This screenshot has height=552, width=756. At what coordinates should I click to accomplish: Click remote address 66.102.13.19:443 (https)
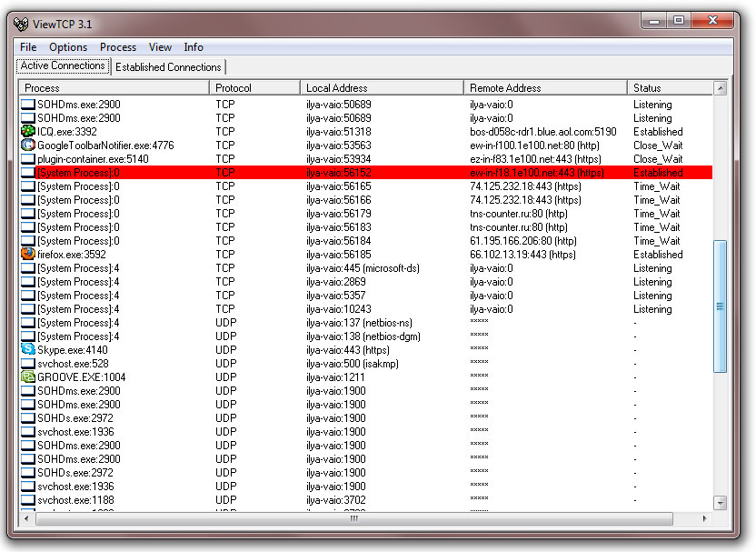[522, 255]
